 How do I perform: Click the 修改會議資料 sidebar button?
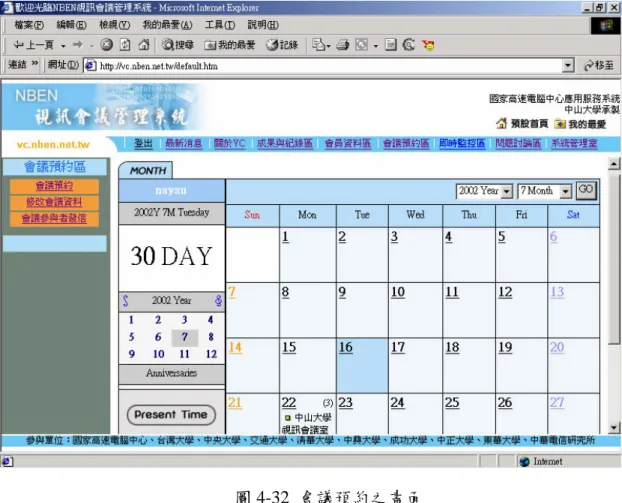54,202
